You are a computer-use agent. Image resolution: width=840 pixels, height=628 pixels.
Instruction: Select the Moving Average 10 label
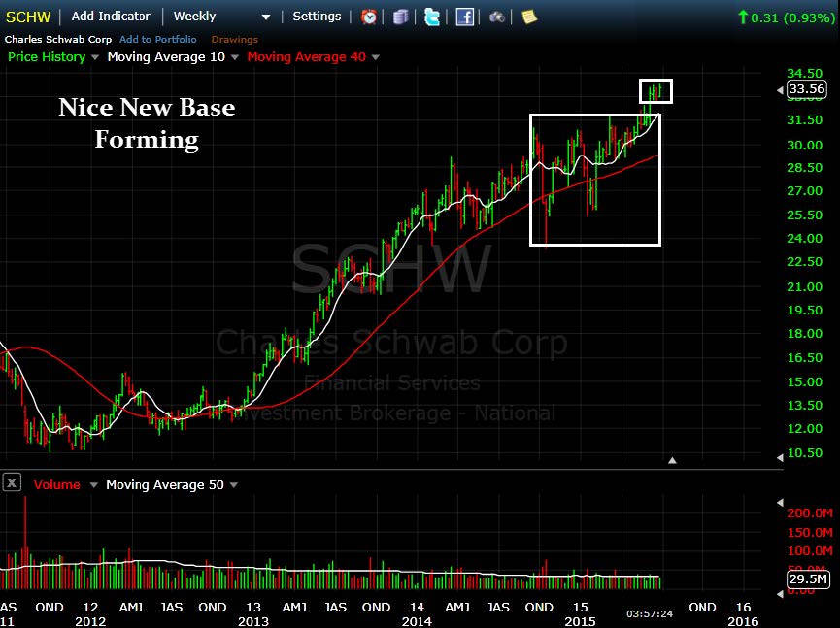166,57
